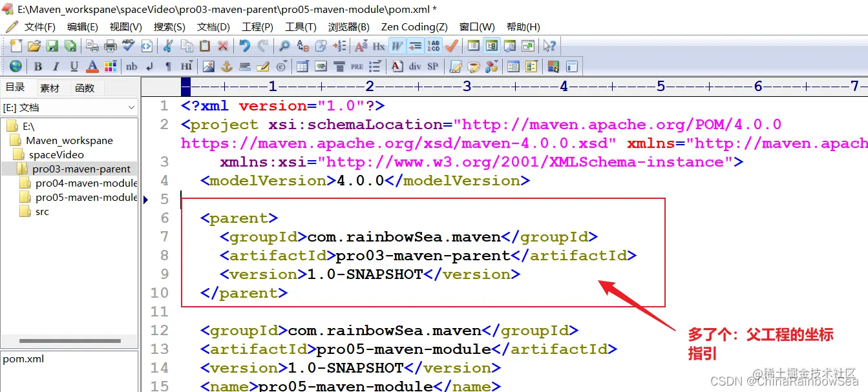The image size is (868, 392).
Task: Click pom.xml in the file list
Action: tap(23, 359)
